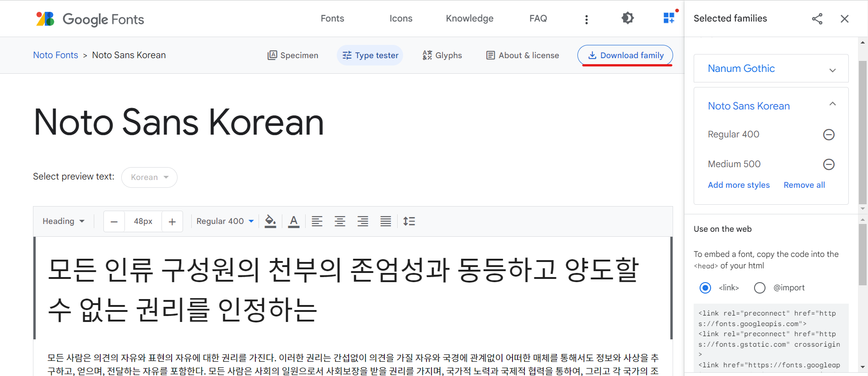
Task: Select the <link> embed option
Action: [x=706, y=288]
